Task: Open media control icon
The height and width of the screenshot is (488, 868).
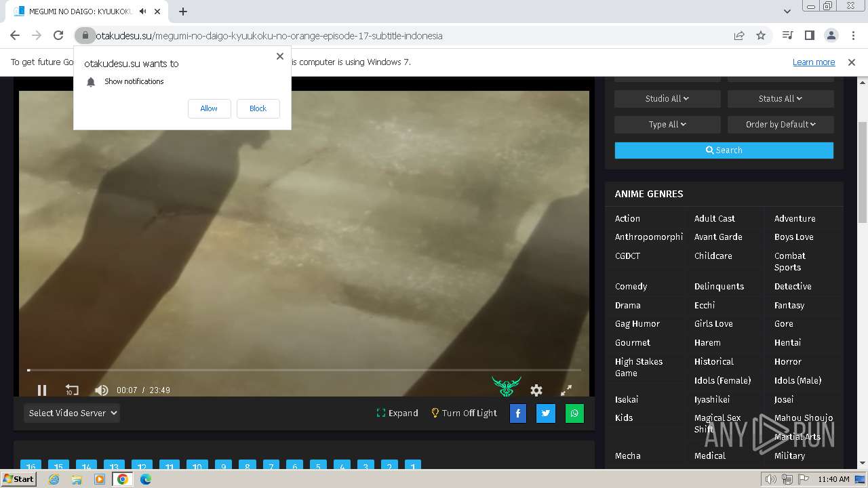Action: pos(787,35)
